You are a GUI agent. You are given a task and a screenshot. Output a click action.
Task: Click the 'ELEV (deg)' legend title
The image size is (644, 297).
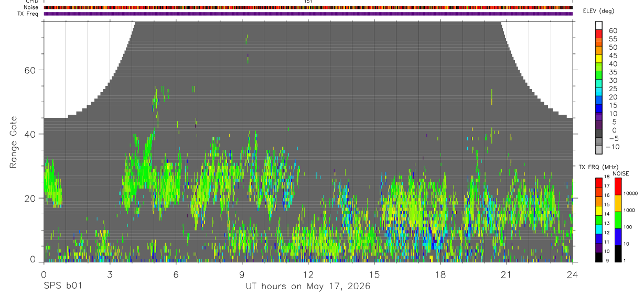click(x=599, y=11)
